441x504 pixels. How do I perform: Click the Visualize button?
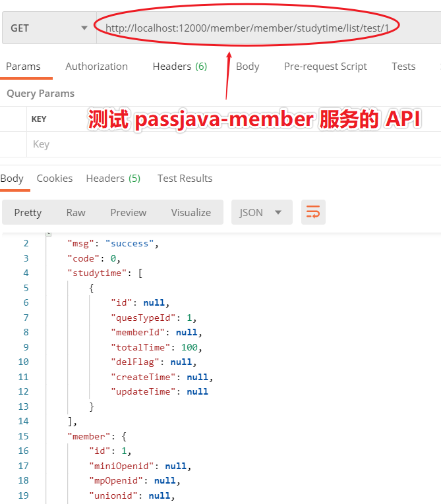click(x=191, y=212)
